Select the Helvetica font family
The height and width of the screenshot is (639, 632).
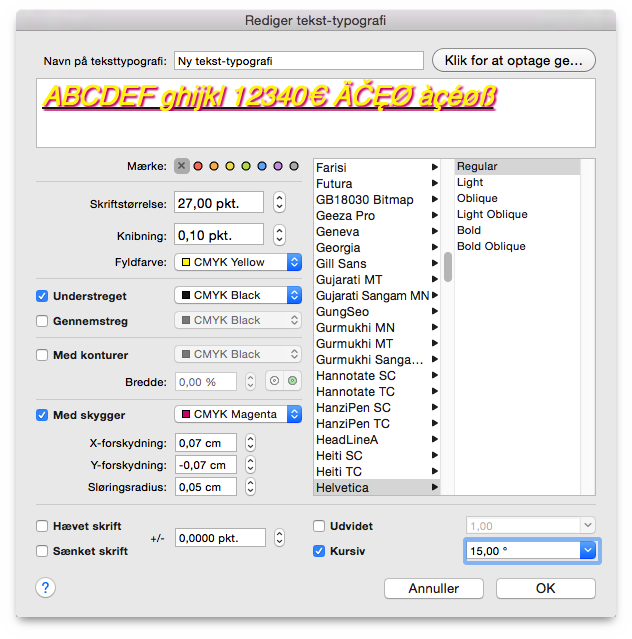[x=377, y=487]
